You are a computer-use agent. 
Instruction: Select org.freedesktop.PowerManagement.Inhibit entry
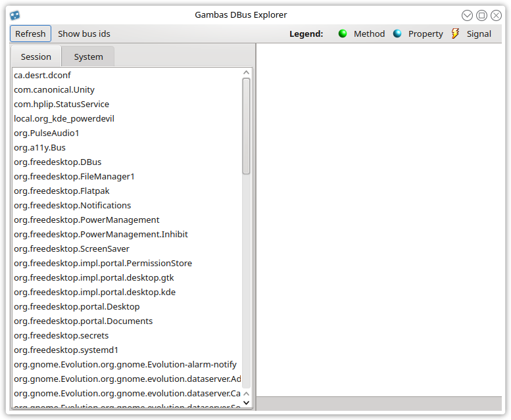point(127,234)
